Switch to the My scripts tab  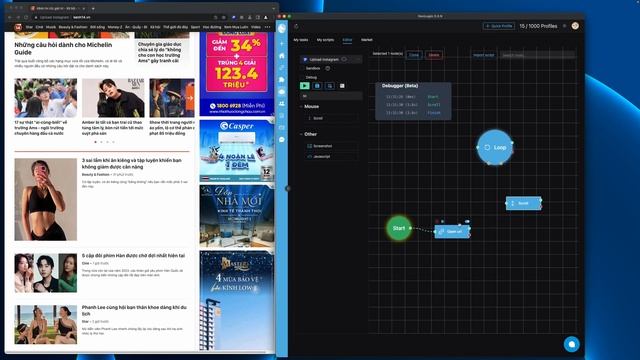point(325,40)
